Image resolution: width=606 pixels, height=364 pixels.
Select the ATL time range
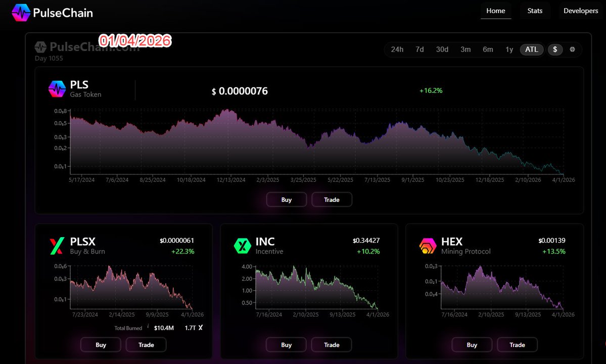(532, 49)
